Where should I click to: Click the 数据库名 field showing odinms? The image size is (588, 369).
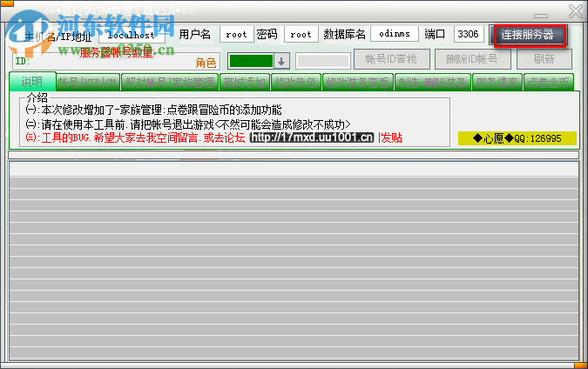point(395,34)
